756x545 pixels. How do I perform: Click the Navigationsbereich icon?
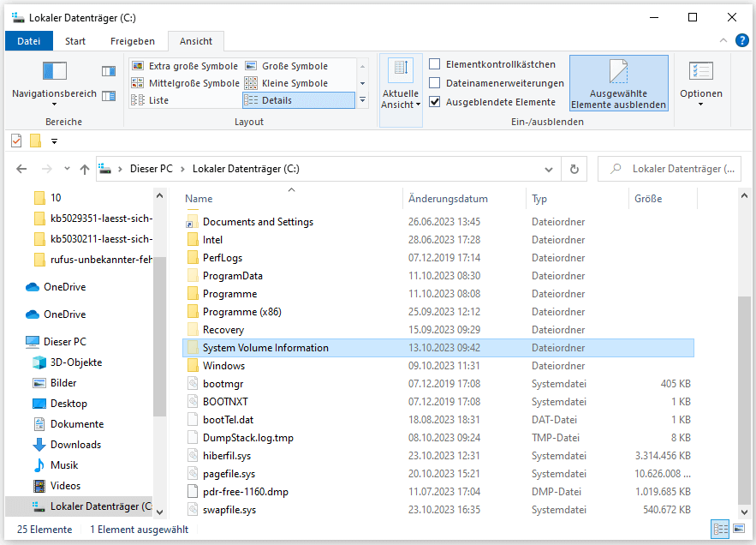54,72
